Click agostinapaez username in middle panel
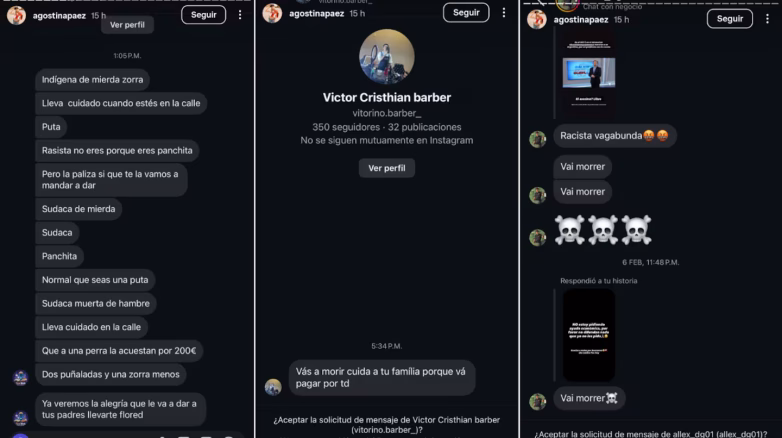Screen dimensions: 782x438 pyautogui.click(x=316, y=13)
